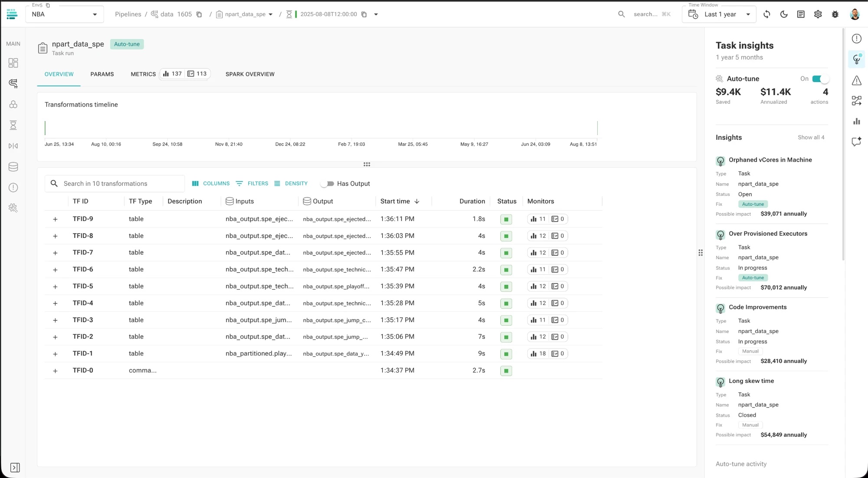Copy the Env5 environment name
This screenshot has height=478, width=868.
click(x=48, y=5)
